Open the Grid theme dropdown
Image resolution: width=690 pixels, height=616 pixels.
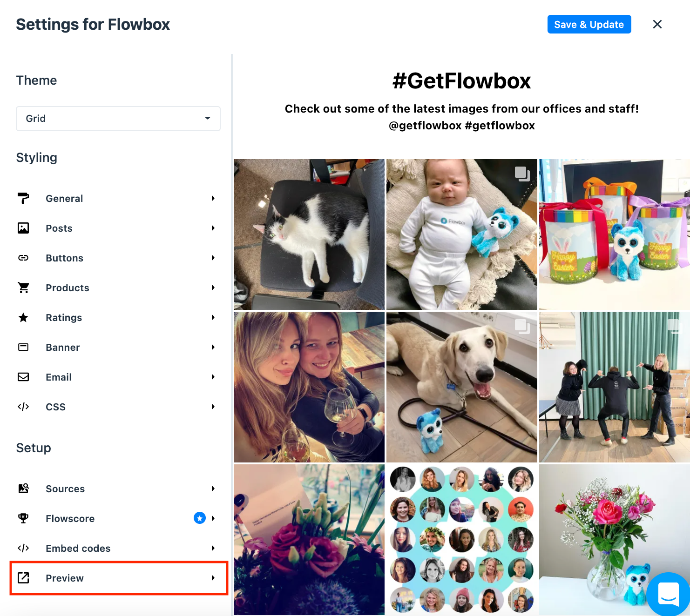coord(118,119)
